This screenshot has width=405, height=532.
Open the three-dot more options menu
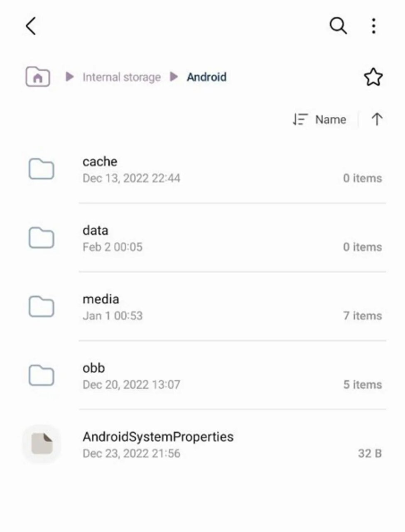coord(374,26)
